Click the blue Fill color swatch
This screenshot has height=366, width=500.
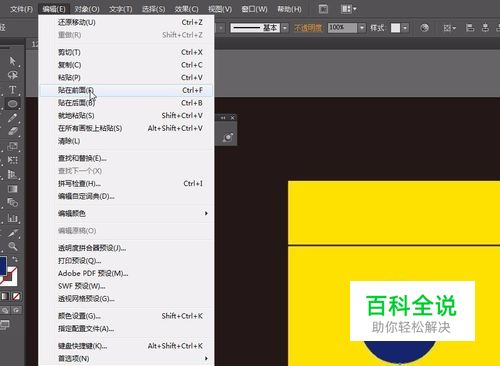3,266
